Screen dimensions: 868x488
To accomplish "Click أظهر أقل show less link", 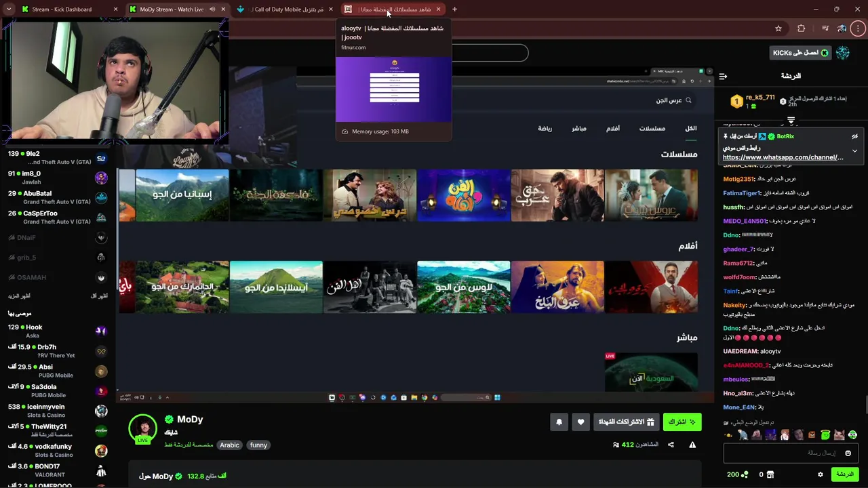I will [99, 296].
